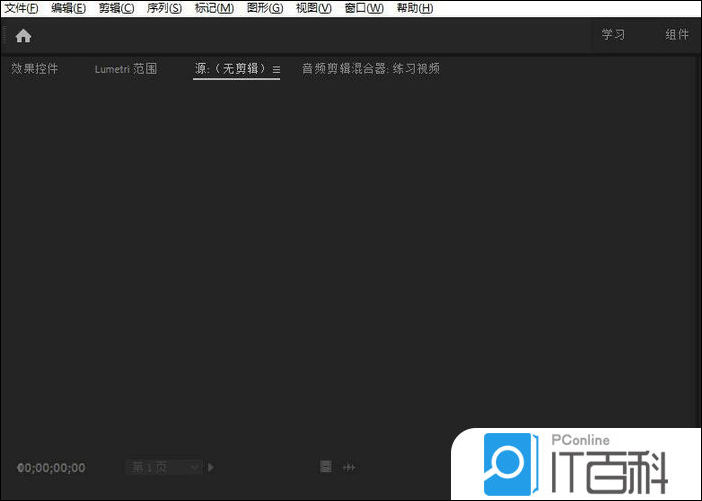Open the 第 1 页 page dropdown

(164, 467)
